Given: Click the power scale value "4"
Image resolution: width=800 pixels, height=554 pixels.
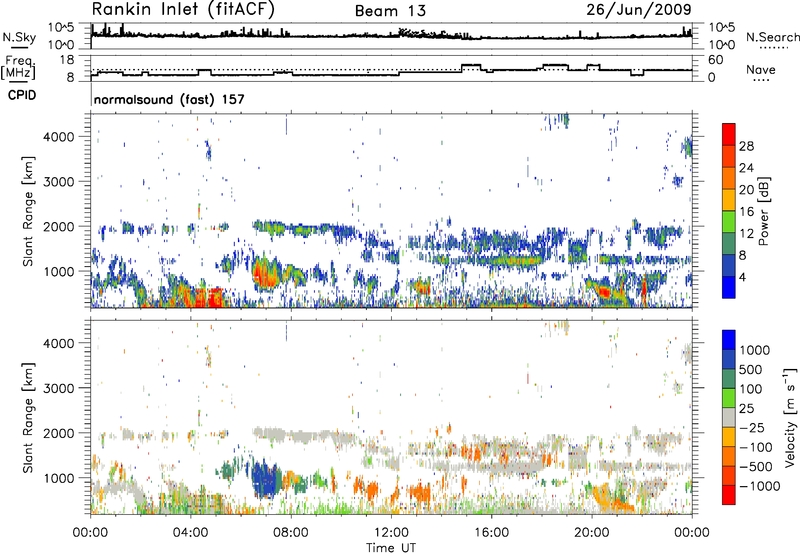Looking at the screenshot, I should 743,277.
